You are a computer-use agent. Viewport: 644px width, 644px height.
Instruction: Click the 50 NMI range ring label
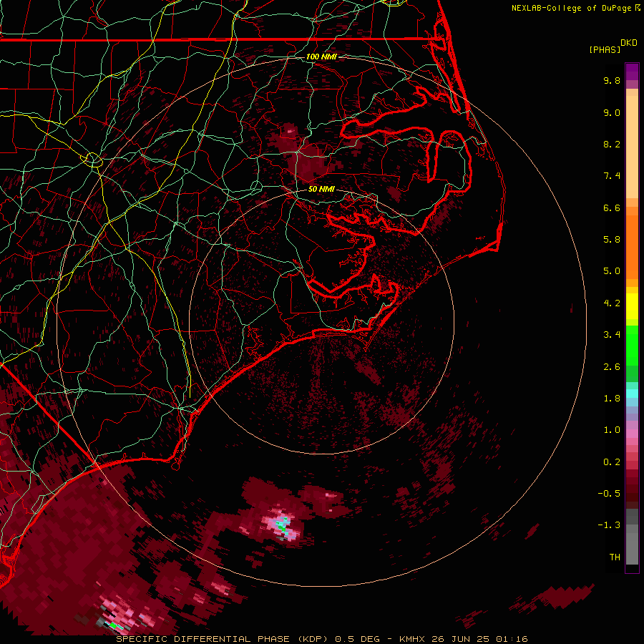click(321, 189)
